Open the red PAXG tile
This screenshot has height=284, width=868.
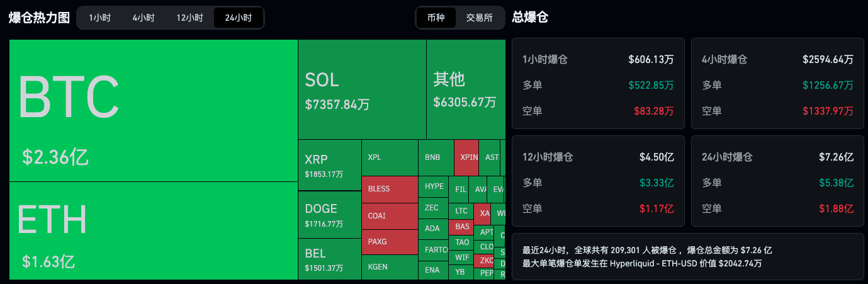tap(390, 242)
